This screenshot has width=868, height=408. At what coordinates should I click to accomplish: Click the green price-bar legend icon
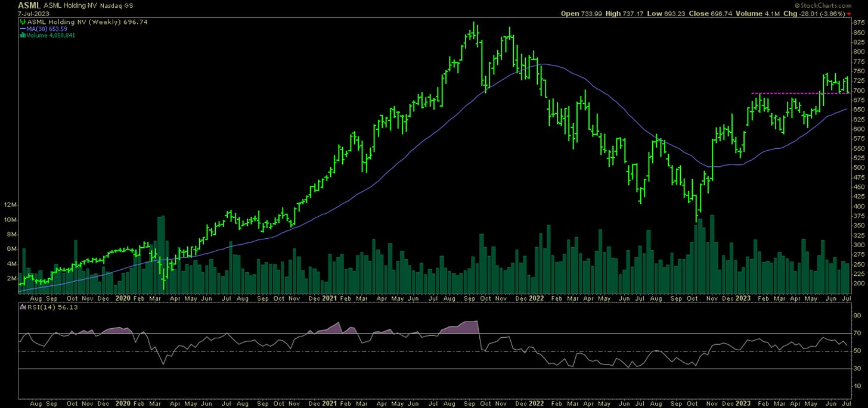click(x=22, y=21)
